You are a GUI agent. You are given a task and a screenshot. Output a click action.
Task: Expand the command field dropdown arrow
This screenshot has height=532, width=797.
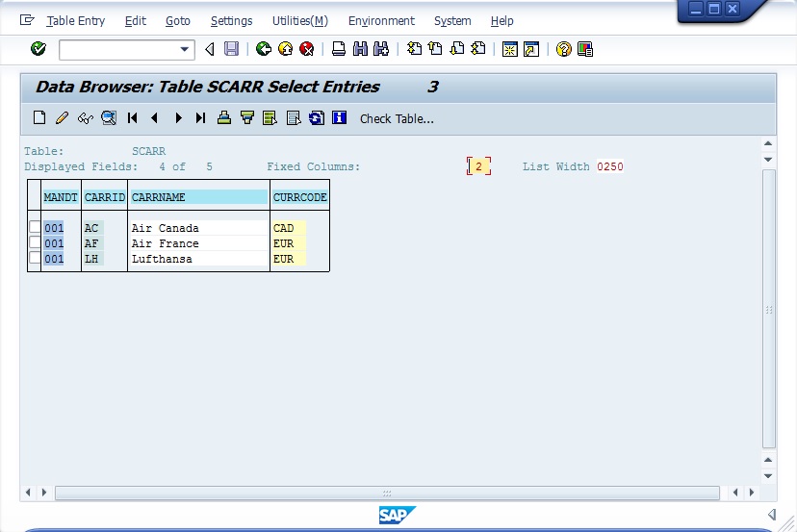click(x=185, y=49)
